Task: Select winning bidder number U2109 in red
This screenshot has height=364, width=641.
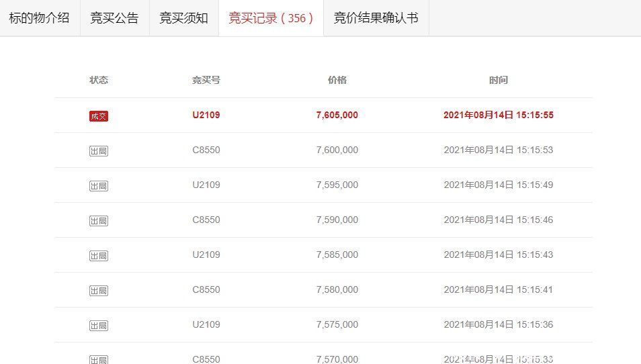Action: coord(206,115)
